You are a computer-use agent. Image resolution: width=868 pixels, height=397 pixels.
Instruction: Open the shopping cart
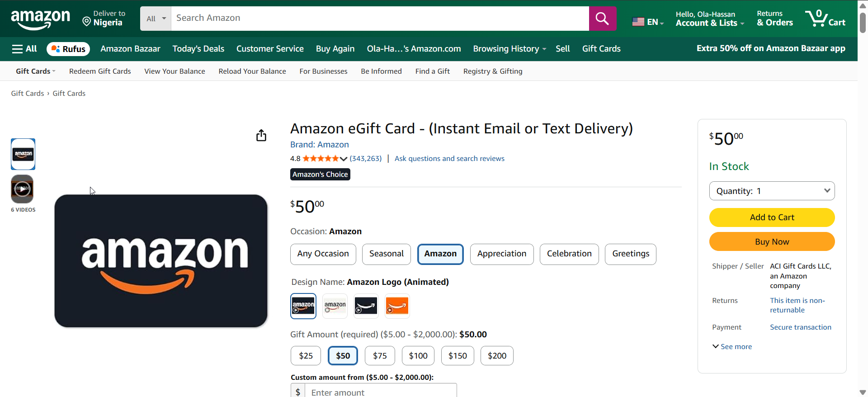pyautogui.click(x=825, y=19)
